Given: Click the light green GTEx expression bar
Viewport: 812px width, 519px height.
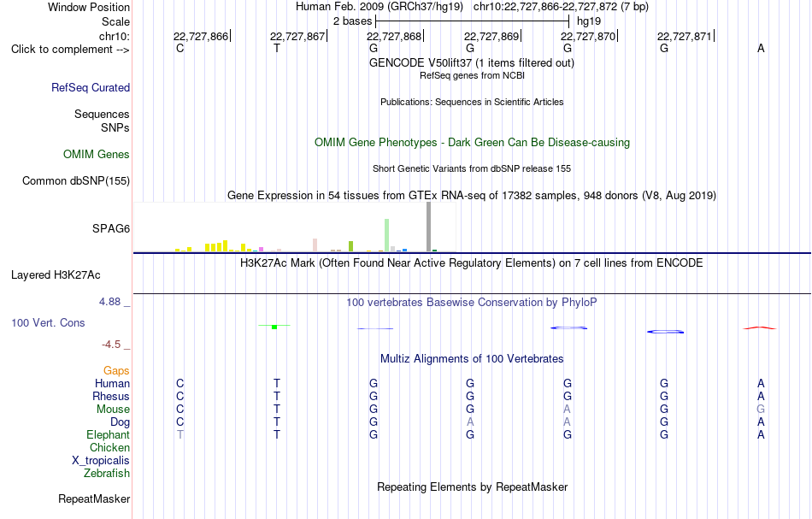Looking at the screenshot, I should coord(387,235).
